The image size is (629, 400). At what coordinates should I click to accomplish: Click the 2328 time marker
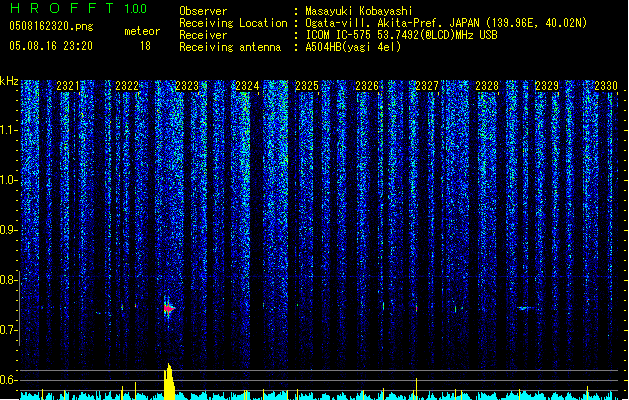(x=487, y=86)
